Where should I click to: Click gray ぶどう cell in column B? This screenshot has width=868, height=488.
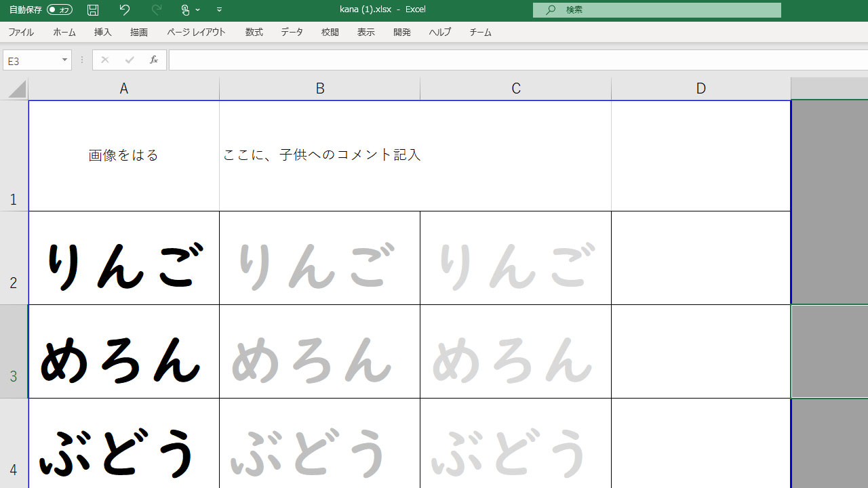[x=319, y=443]
